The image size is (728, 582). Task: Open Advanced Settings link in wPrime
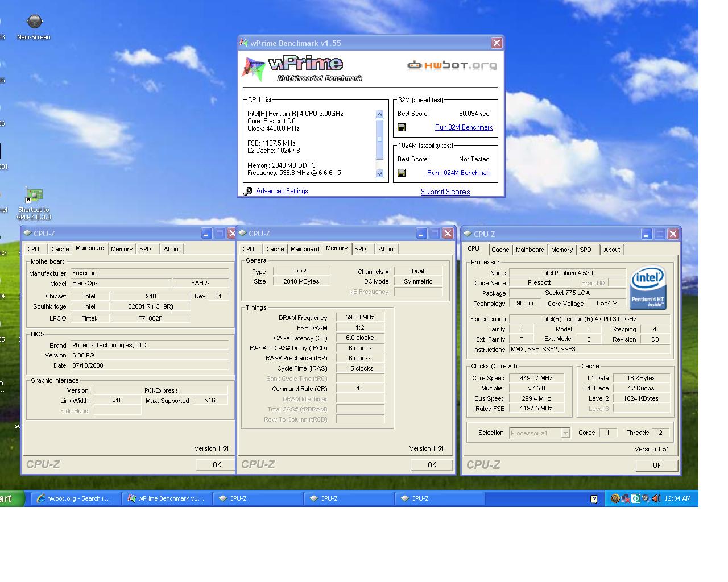[282, 191]
